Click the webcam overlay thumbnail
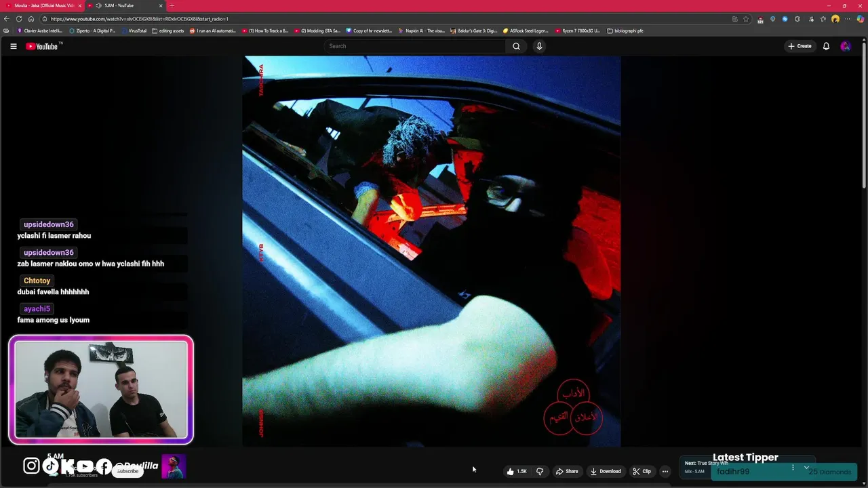 [x=101, y=390]
